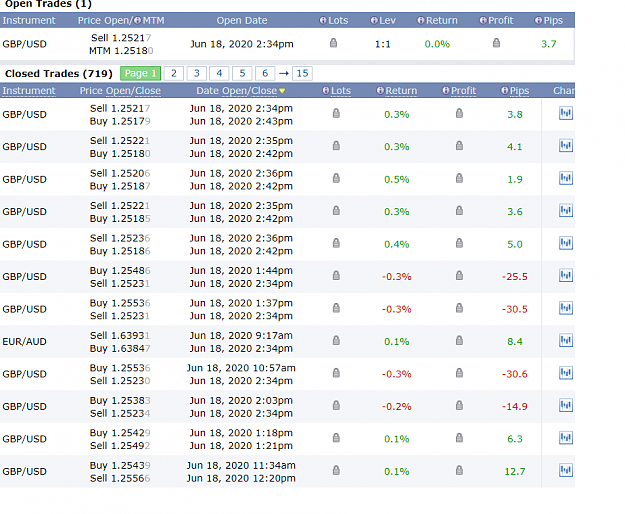Open chart for the -25.5 pips trade
Image resolution: width=625 pixels, height=514 pixels.
pos(566,276)
